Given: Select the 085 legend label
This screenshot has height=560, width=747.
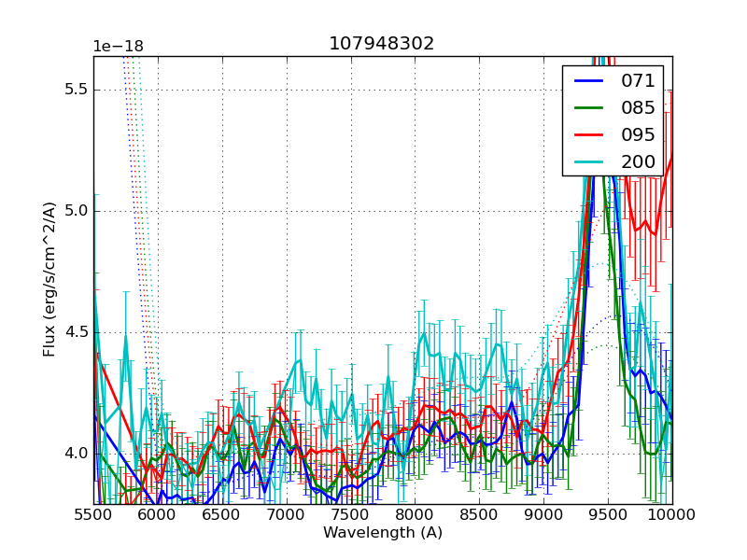Looking at the screenshot, I should (638, 108).
